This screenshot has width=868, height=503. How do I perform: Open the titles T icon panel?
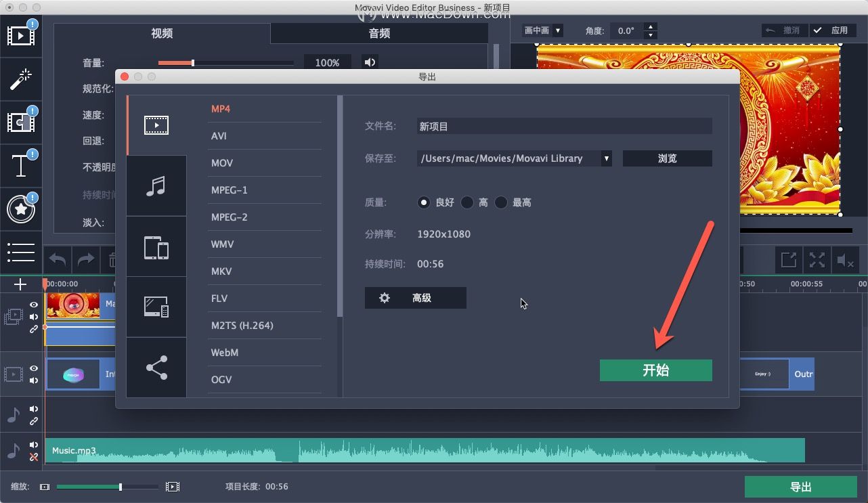[21, 165]
